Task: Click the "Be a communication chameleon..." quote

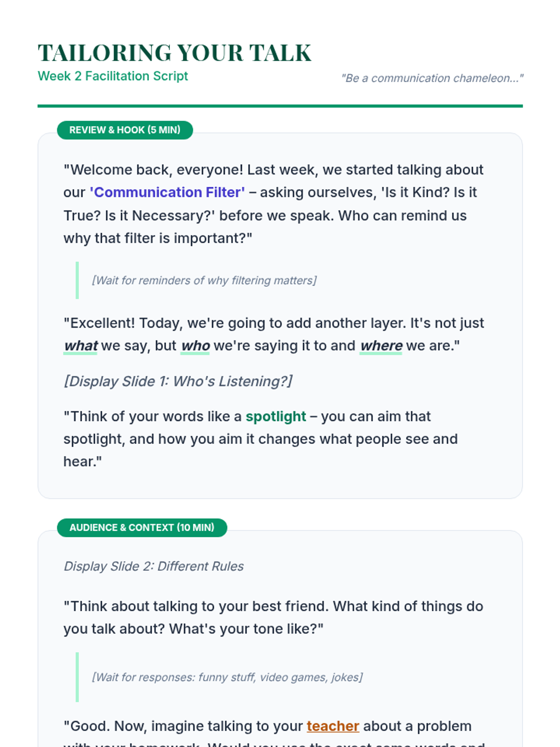Action: (432, 78)
